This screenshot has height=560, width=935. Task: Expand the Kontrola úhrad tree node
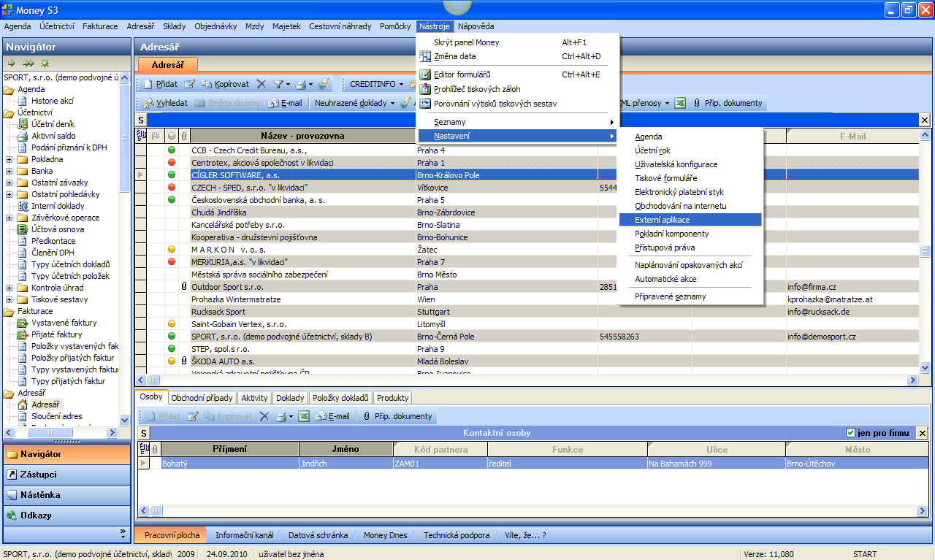click(x=9, y=288)
